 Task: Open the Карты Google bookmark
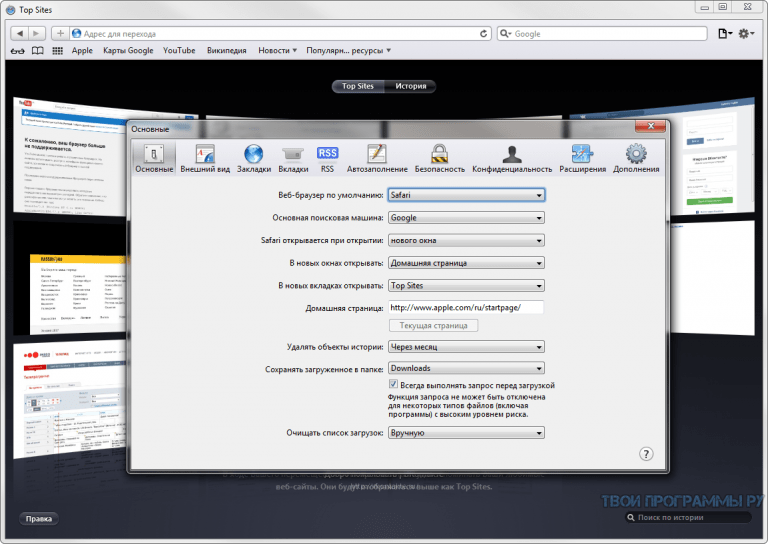tap(128, 50)
